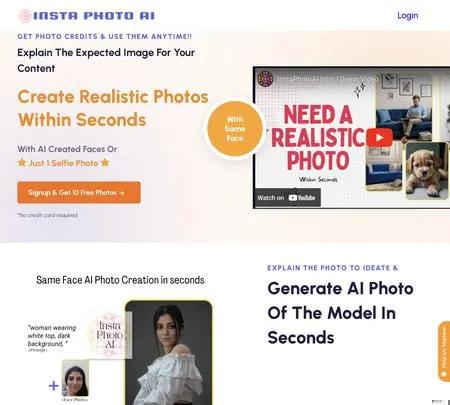
Task: Click the Insta Photo AI floral logo card
Action: pos(110,335)
